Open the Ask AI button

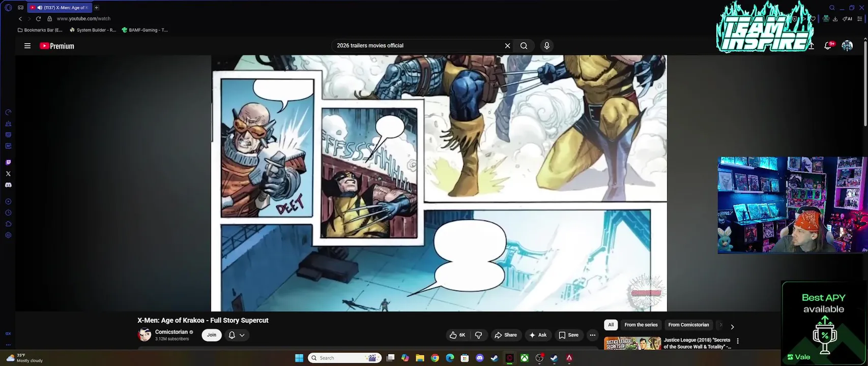coord(538,335)
